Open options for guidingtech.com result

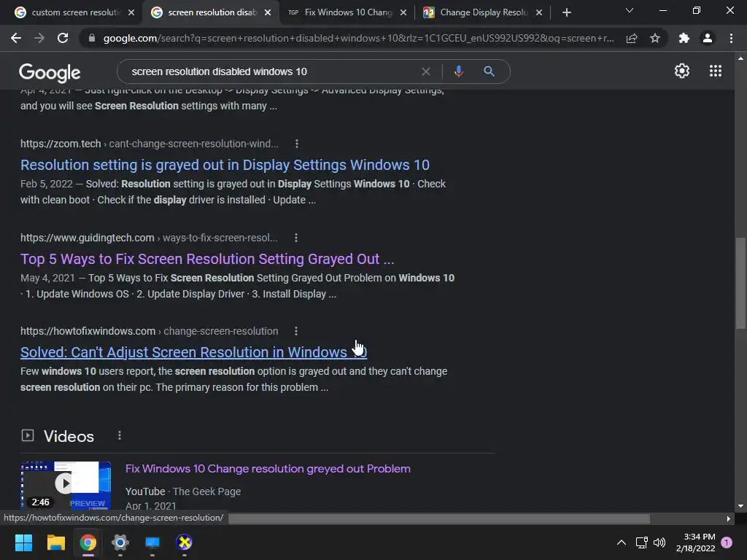296,238
